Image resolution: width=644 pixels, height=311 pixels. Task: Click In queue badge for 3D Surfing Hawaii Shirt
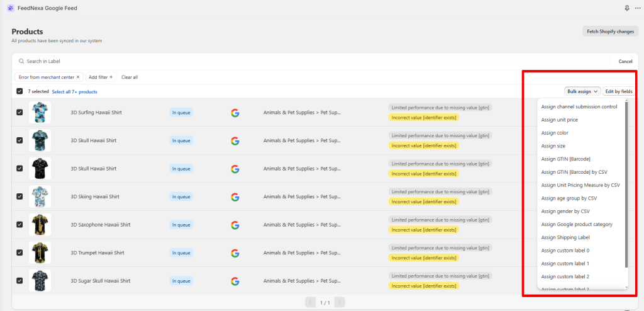[181, 112]
